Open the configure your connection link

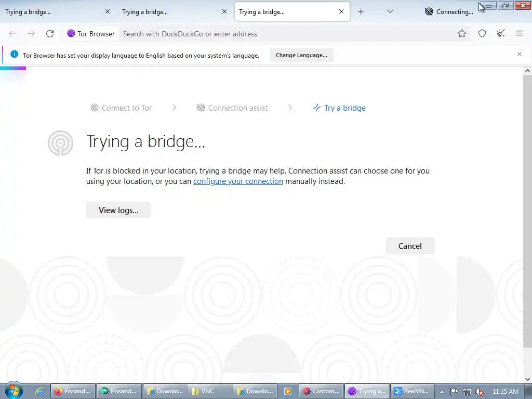click(x=238, y=181)
